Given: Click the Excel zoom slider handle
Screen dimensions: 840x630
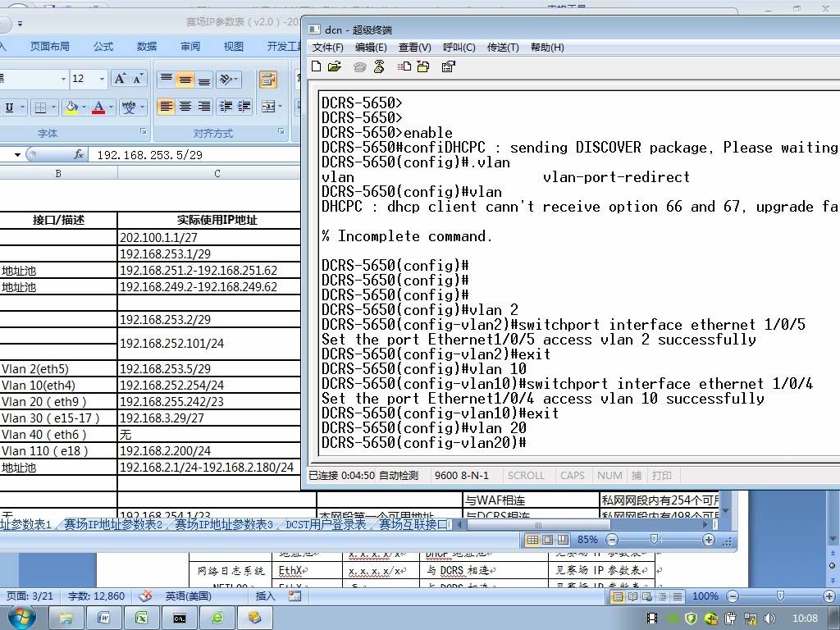Looking at the screenshot, I should [x=654, y=539].
